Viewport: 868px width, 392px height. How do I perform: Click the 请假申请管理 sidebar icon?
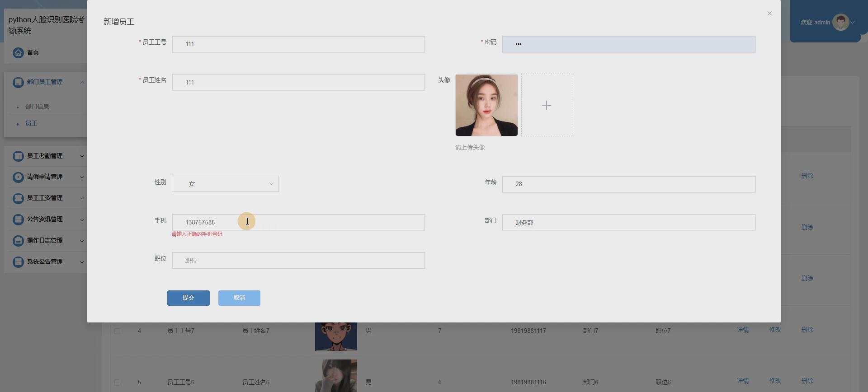[x=18, y=177]
